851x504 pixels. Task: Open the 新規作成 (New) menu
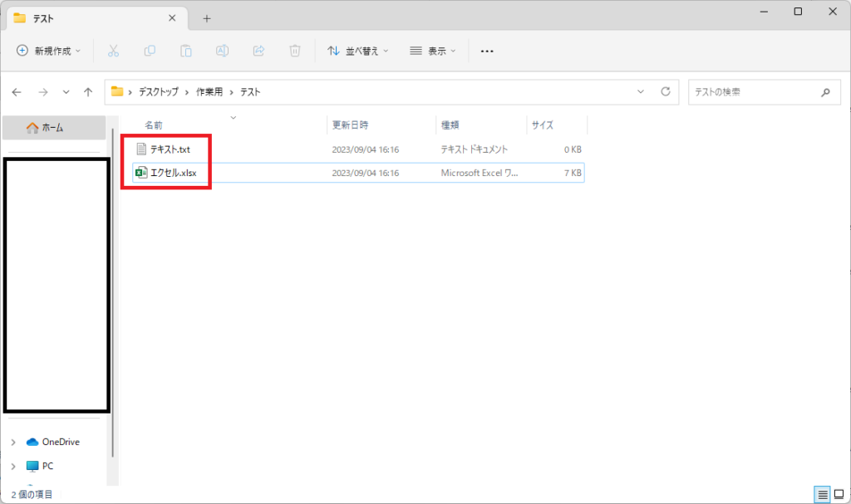coord(48,51)
